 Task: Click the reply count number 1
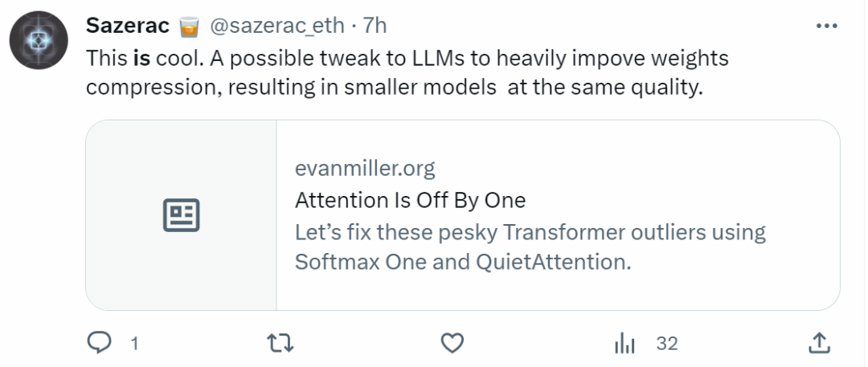coord(133,345)
